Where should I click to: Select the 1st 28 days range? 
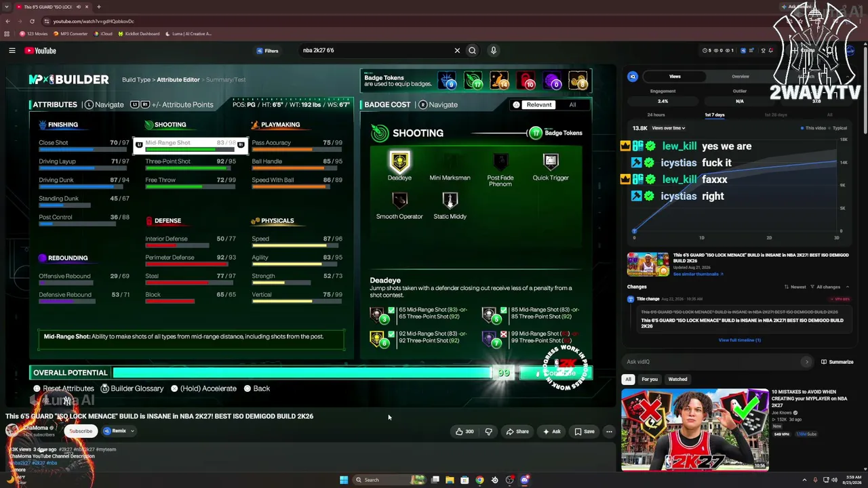tap(776, 115)
